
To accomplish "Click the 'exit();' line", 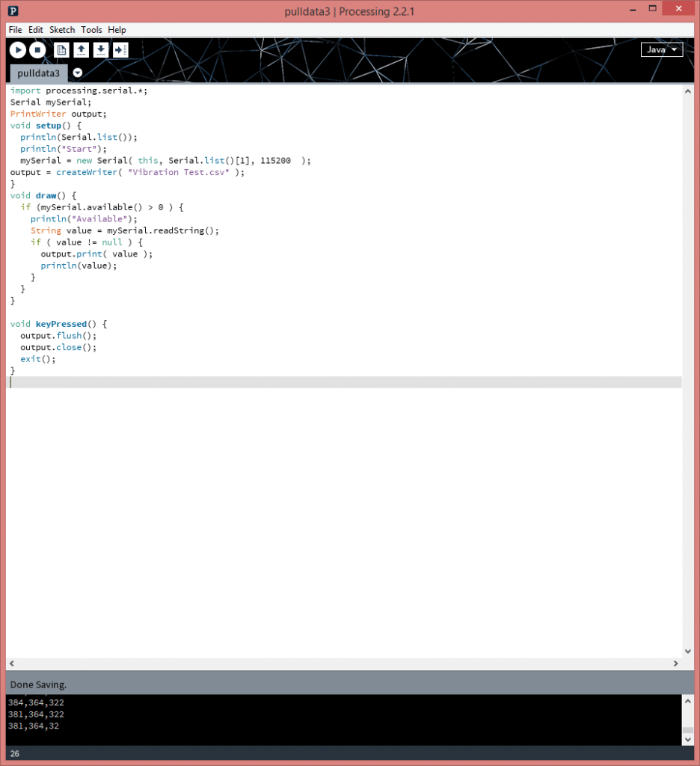I will point(38,359).
